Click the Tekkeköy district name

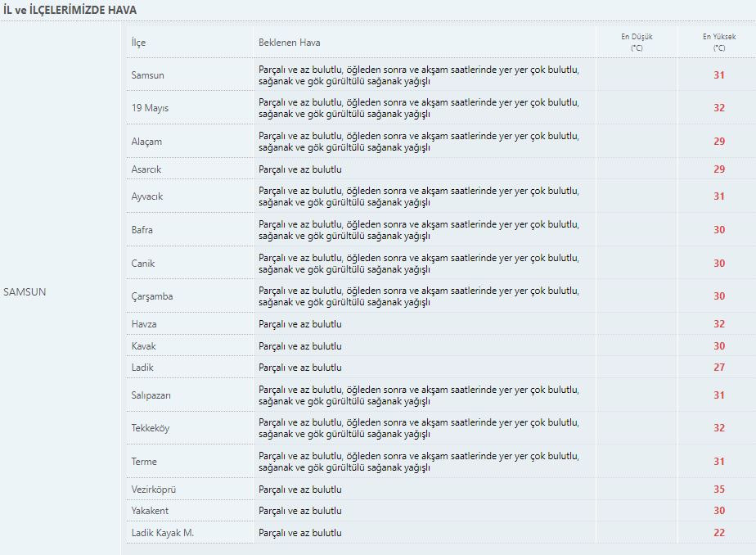(151, 428)
